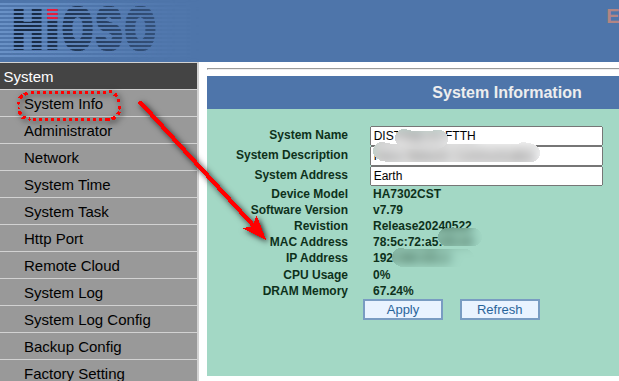The height and width of the screenshot is (381, 619).
Task: Click the Revistion label
Action: 321,226
